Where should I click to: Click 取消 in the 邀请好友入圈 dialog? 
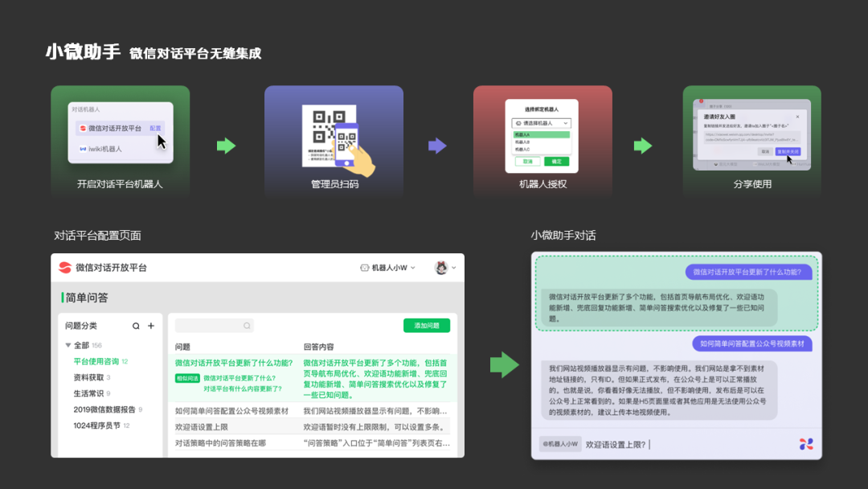coord(765,151)
